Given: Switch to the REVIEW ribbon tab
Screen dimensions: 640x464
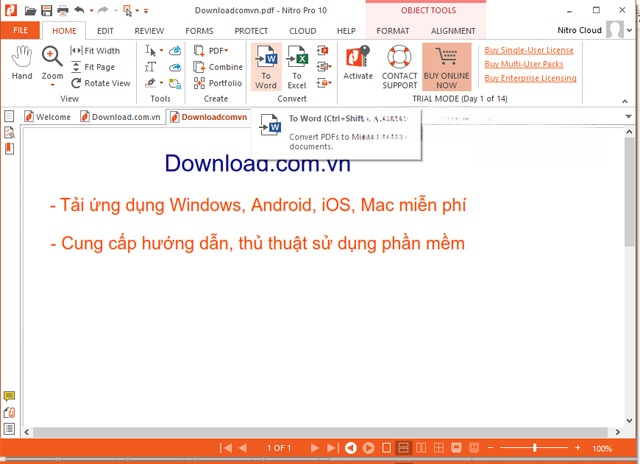Looking at the screenshot, I should tap(149, 31).
